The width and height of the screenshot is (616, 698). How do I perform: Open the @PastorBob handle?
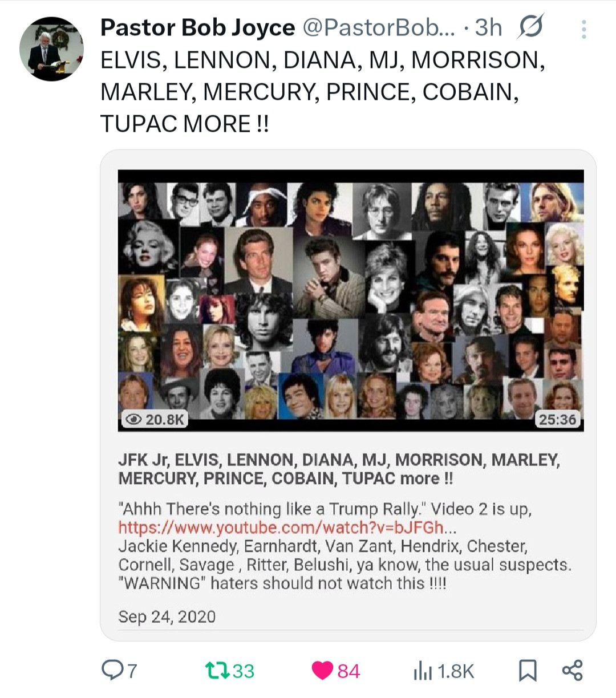[x=378, y=27]
